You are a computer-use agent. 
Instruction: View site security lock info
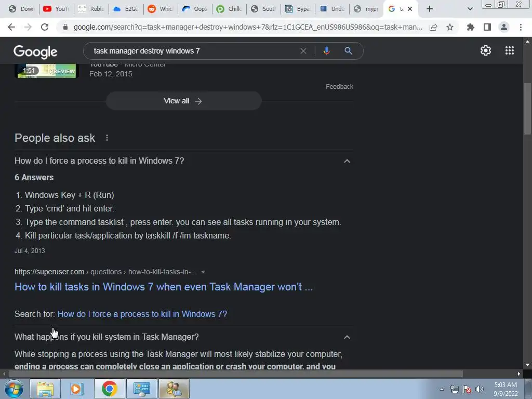65,27
